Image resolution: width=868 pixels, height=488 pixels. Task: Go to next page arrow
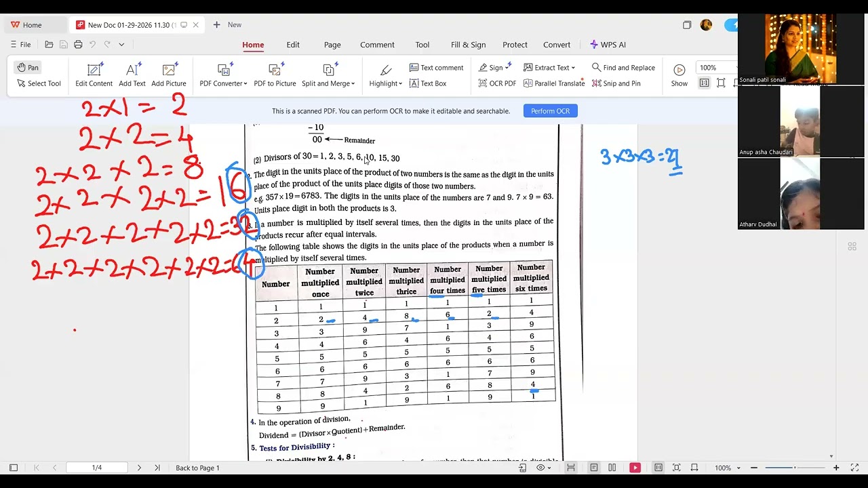point(139,468)
